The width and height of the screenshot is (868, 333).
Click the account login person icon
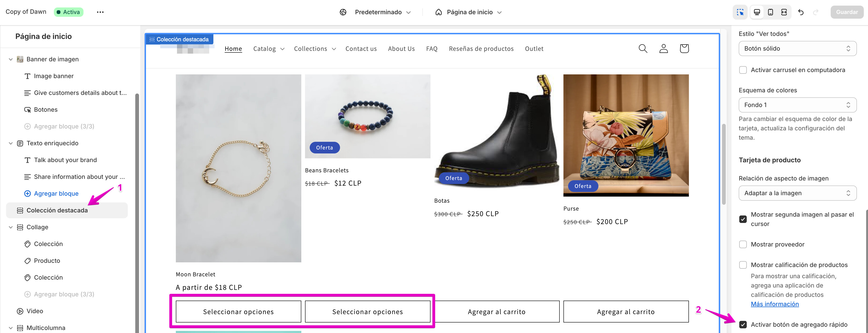click(663, 49)
